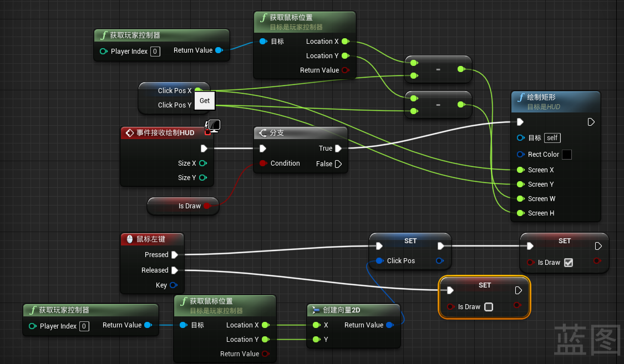Select the red Condition pin on 分支
The height and width of the screenshot is (364, 624).
263,163
